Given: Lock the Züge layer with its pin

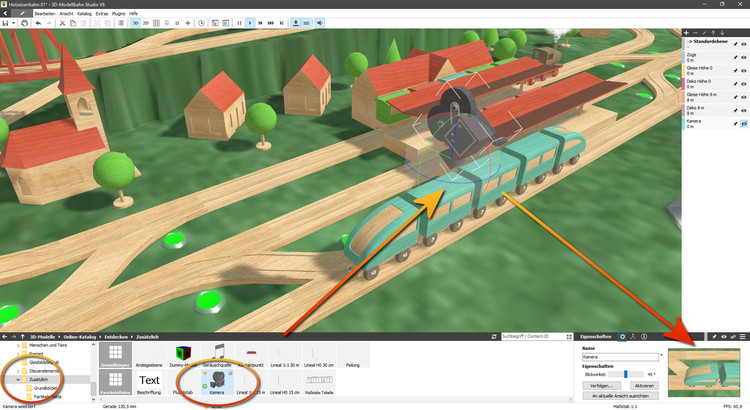Looking at the screenshot, I should pyautogui.click(x=735, y=57).
